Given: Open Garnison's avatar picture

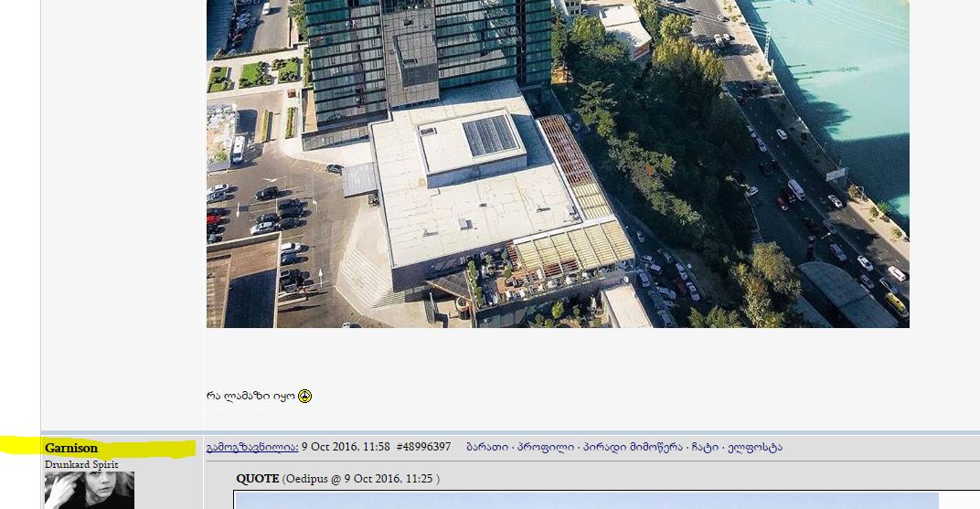Looking at the screenshot, I should (90, 490).
